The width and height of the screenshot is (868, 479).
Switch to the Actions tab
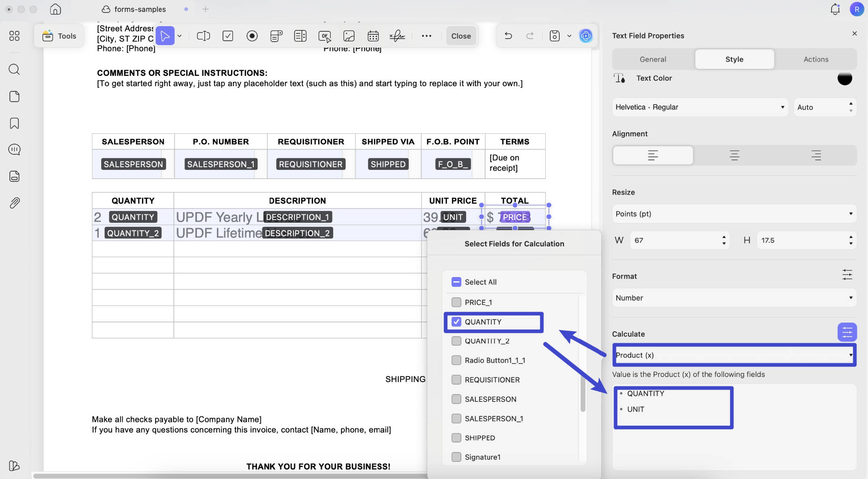(816, 59)
